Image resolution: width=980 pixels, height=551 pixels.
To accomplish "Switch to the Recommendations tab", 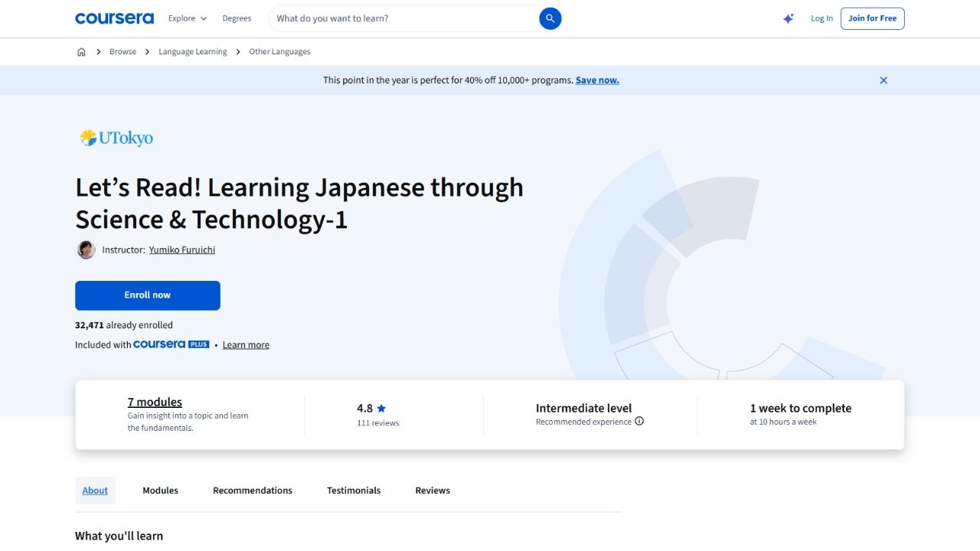I will [x=253, y=491].
